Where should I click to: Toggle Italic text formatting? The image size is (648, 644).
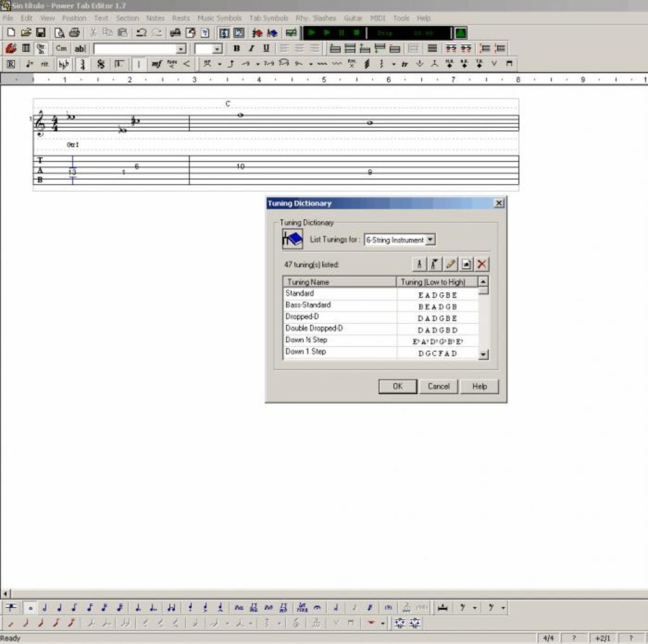tap(252, 48)
